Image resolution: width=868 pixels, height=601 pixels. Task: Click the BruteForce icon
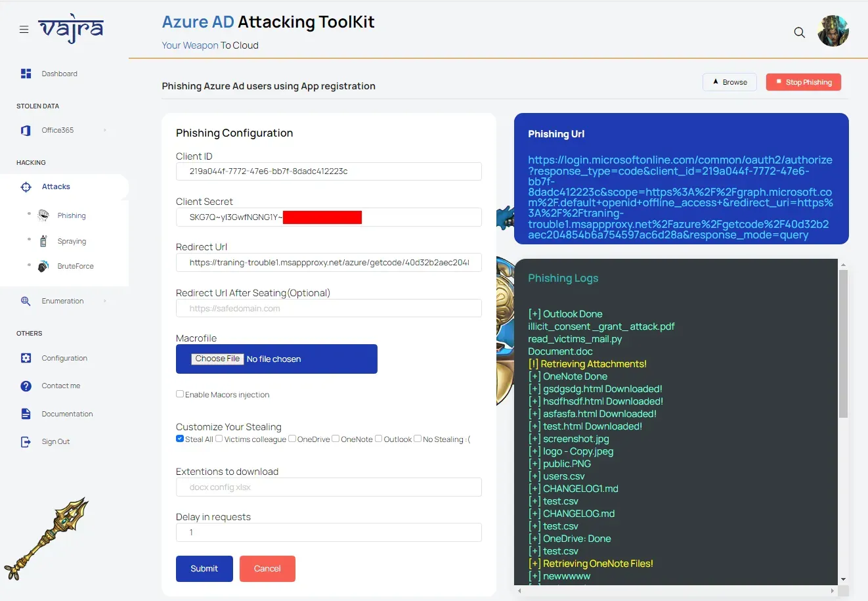pos(43,266)
